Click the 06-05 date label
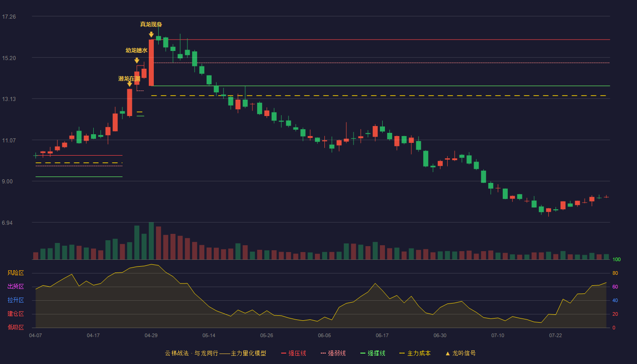This screenshot has width=637, height=364. tap(324, 335)
